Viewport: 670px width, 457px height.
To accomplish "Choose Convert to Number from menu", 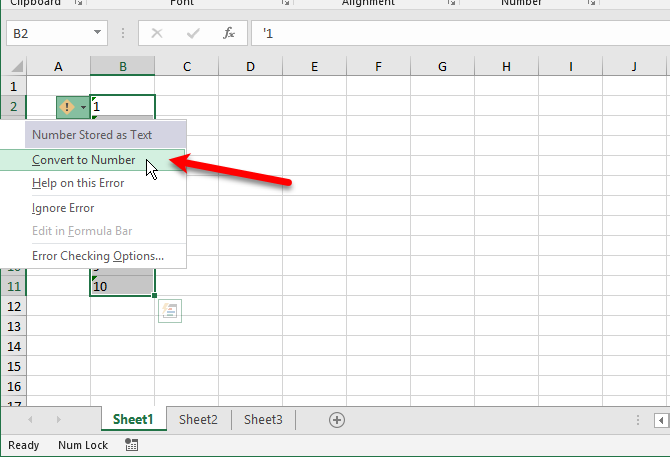I will tap(84, 160).
